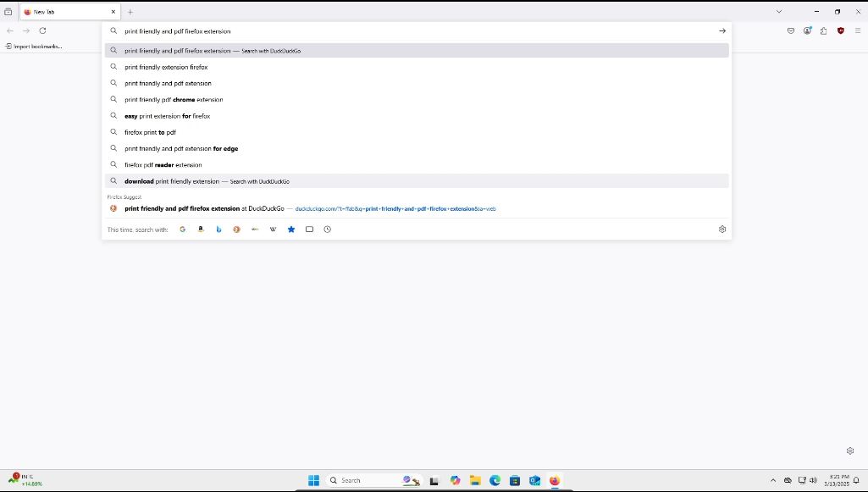Pick 'print friendly and pdf extension' suggestion
The width and height of the screenshot is (868, 492).
click(x=417, y=84)
